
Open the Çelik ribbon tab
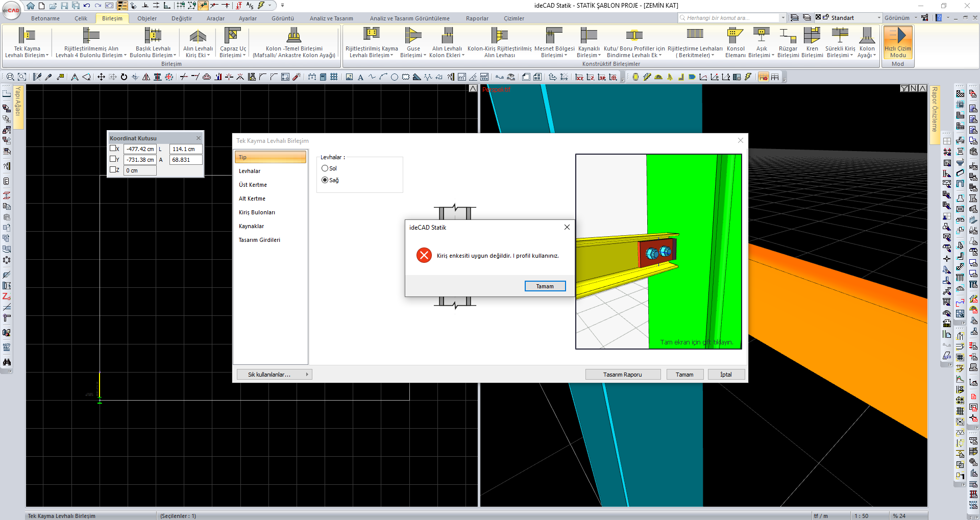pyautogui.click(x=81, y=18)
